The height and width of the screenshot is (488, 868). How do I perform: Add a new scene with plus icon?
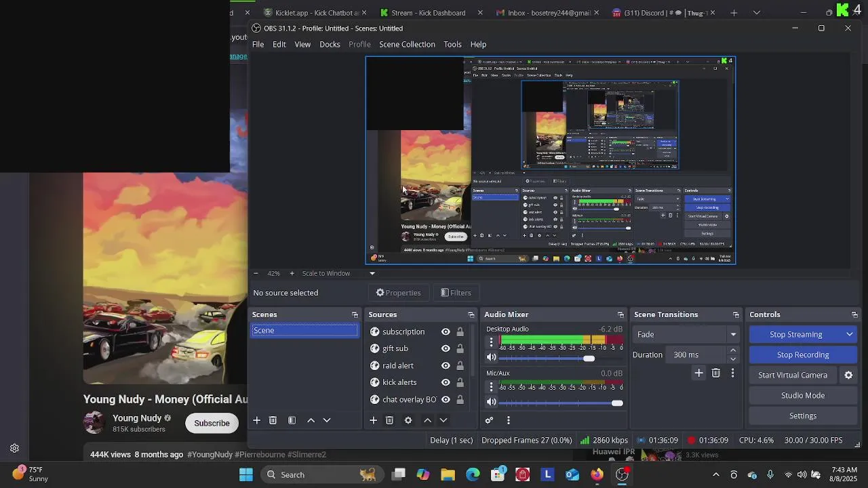point(256,420)
